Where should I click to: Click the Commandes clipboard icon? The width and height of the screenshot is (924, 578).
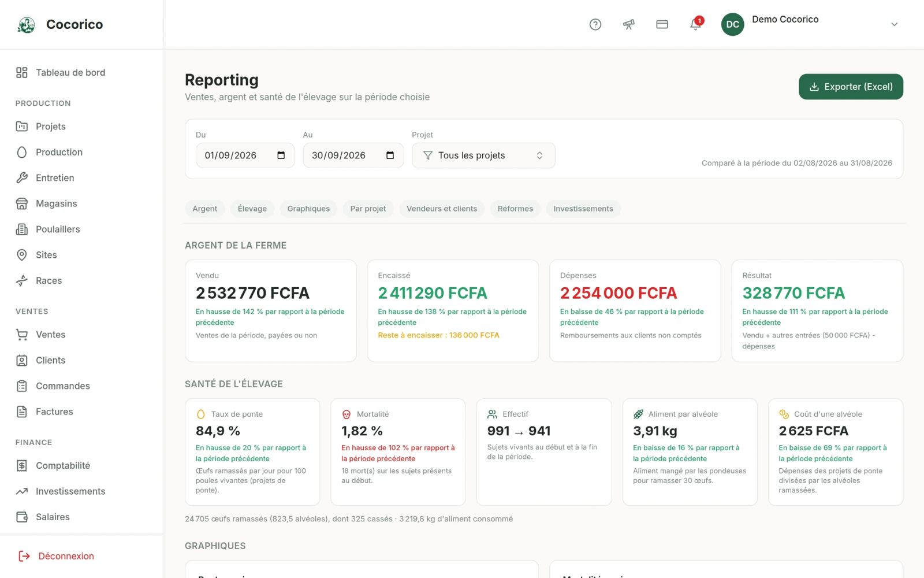click(22, 386)
